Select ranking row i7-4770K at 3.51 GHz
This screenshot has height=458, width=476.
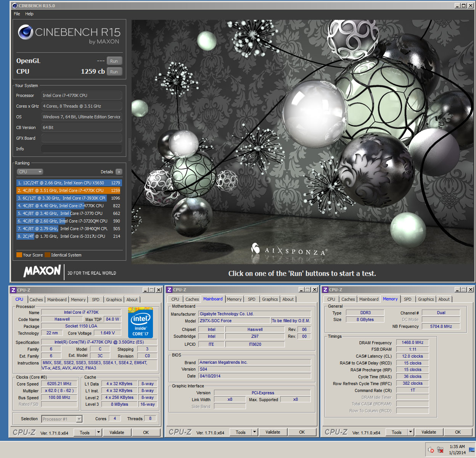[69, 190]
